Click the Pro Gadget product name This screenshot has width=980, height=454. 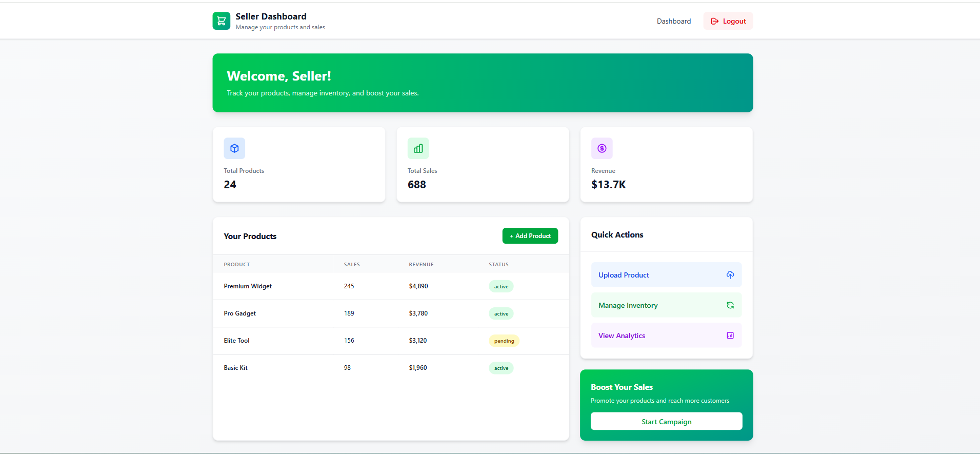pyautogui.click(x=239, y=313)
